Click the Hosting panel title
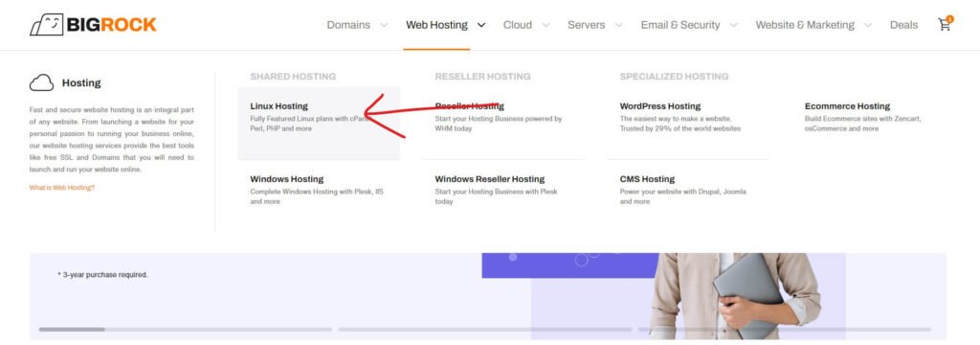The height and width of the screenshot is (345, 980). 81,82
